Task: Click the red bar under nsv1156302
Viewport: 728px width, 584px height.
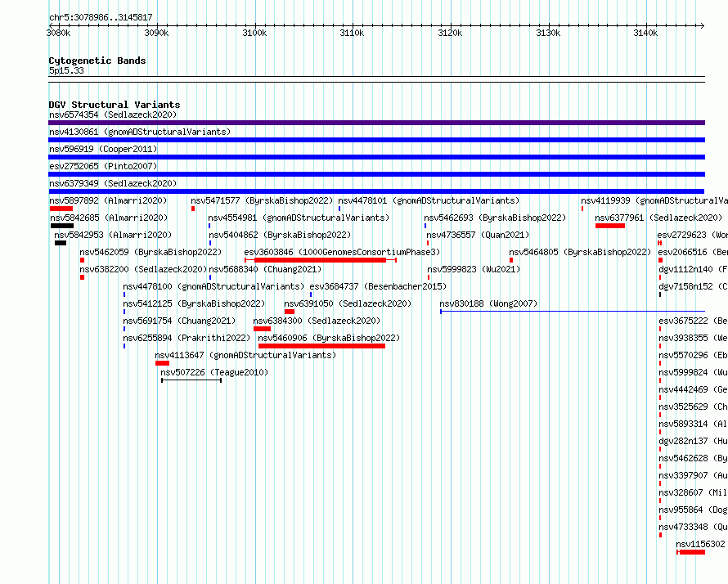Action: (691, 552)
